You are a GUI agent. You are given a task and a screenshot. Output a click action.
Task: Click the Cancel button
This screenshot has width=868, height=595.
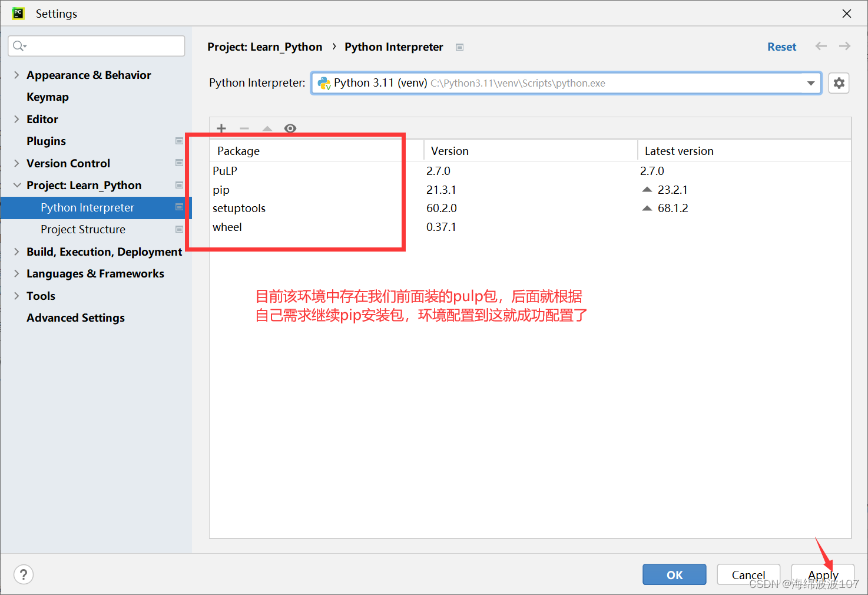[748, 574]
